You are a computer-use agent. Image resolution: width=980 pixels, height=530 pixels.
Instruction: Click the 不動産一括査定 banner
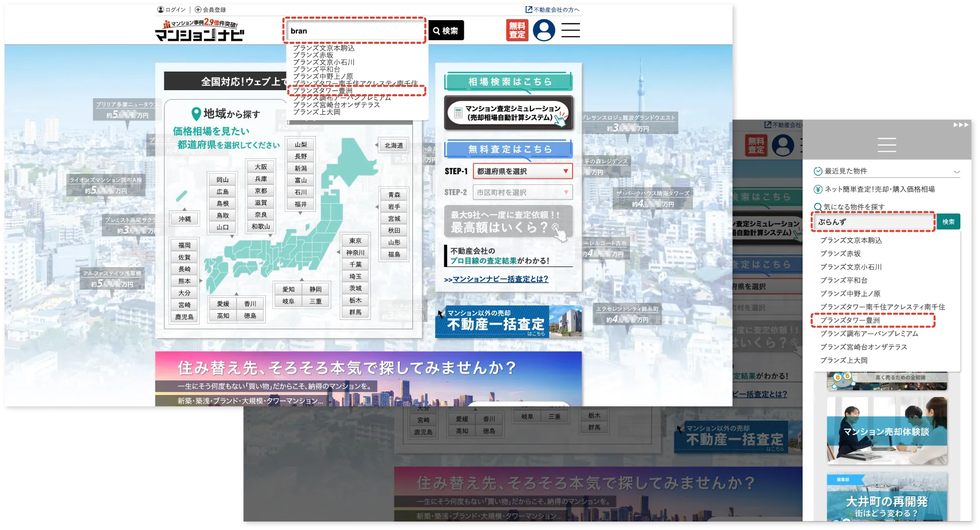point(509,321)
